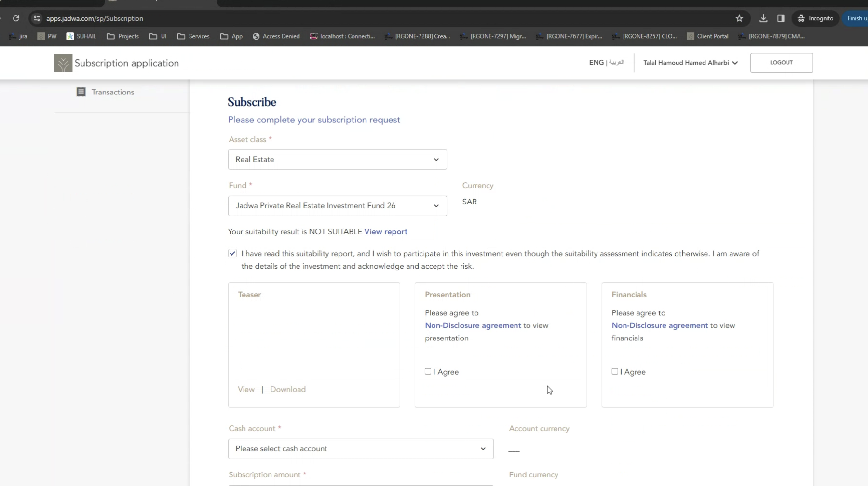The image size is (868, 486).
Task: Click the site information icon in address bar
Action: point(37,18)
